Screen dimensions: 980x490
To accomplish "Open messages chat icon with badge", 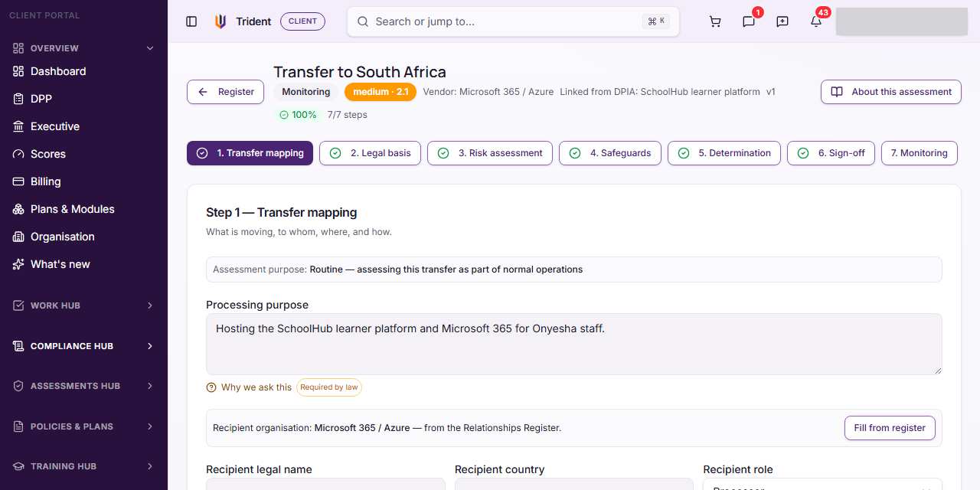I will (749, 21).
